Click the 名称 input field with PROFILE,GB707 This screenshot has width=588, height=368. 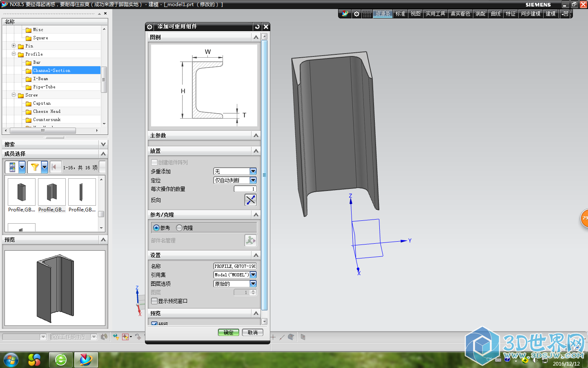235,266
